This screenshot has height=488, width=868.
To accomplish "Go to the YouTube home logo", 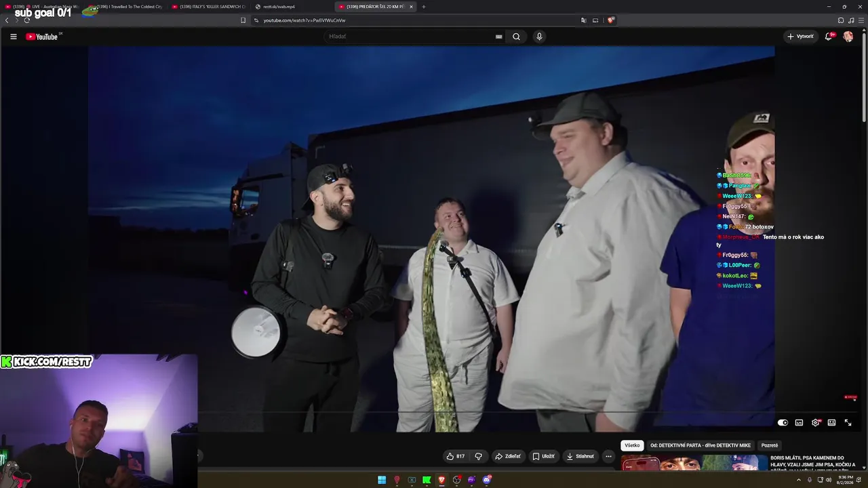I will pyautogui.click(x=43, y=37).
